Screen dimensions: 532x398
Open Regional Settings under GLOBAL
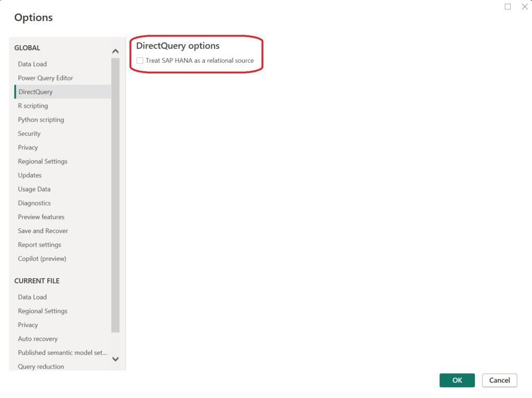(x=42, y=161)
